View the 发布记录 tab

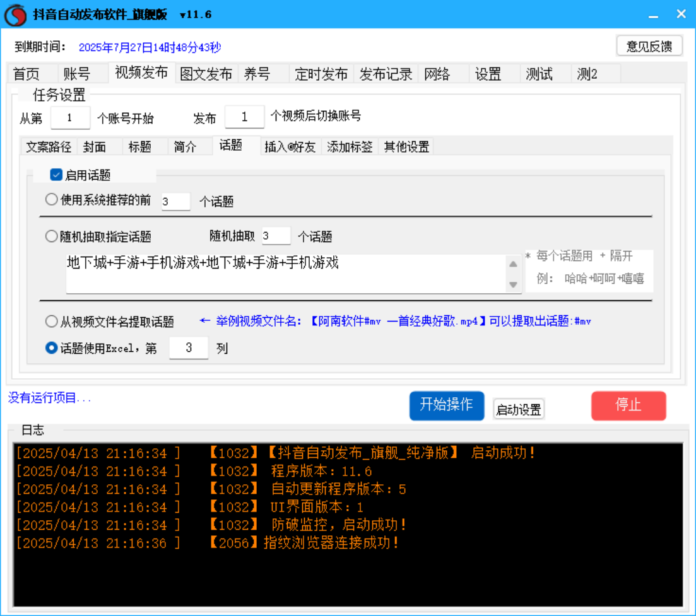click(x=386, y=74)
